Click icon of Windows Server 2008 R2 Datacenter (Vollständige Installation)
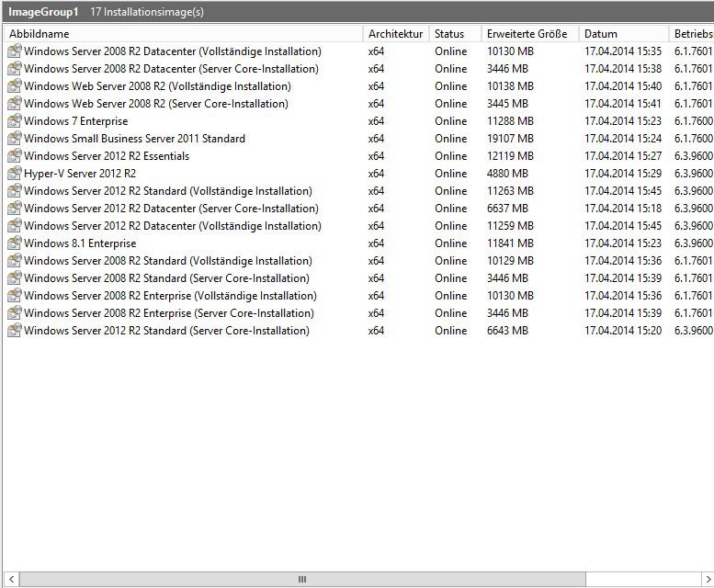 click(15, 51)
